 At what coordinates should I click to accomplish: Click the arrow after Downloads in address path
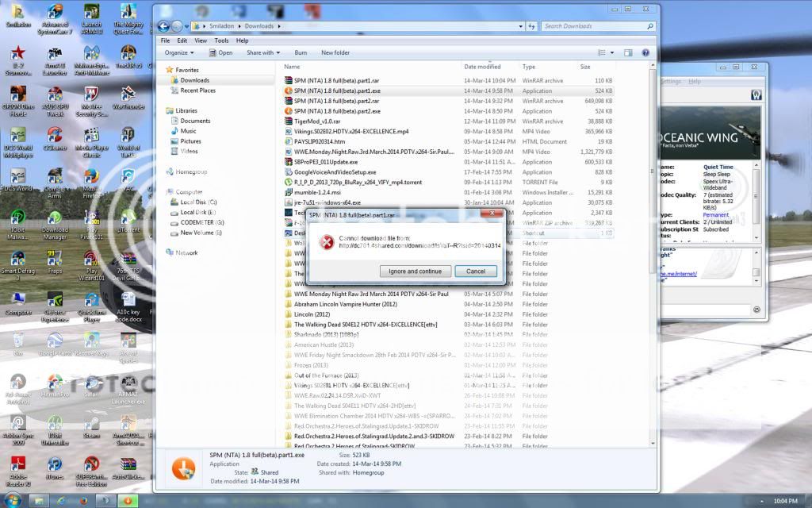[x=279, y=26]
